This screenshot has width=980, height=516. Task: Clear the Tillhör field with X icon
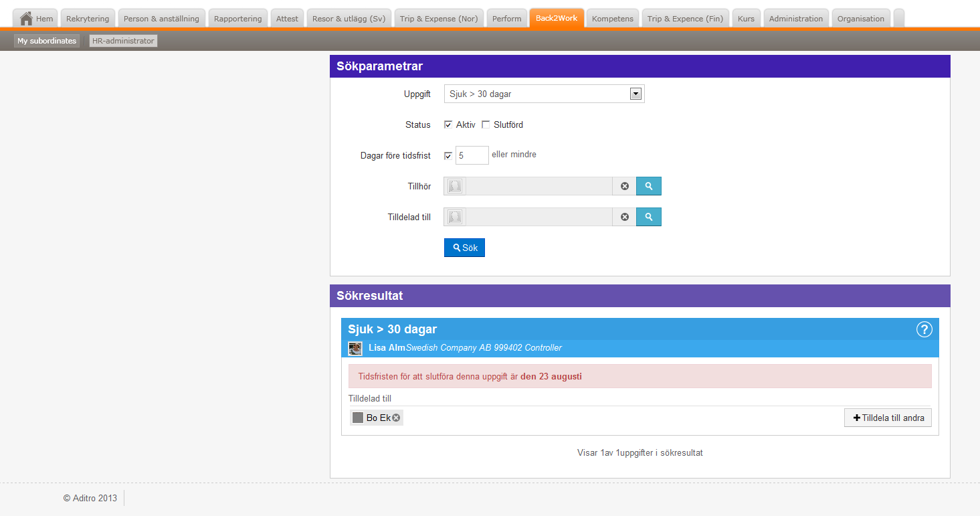click(x=625, y=186)
